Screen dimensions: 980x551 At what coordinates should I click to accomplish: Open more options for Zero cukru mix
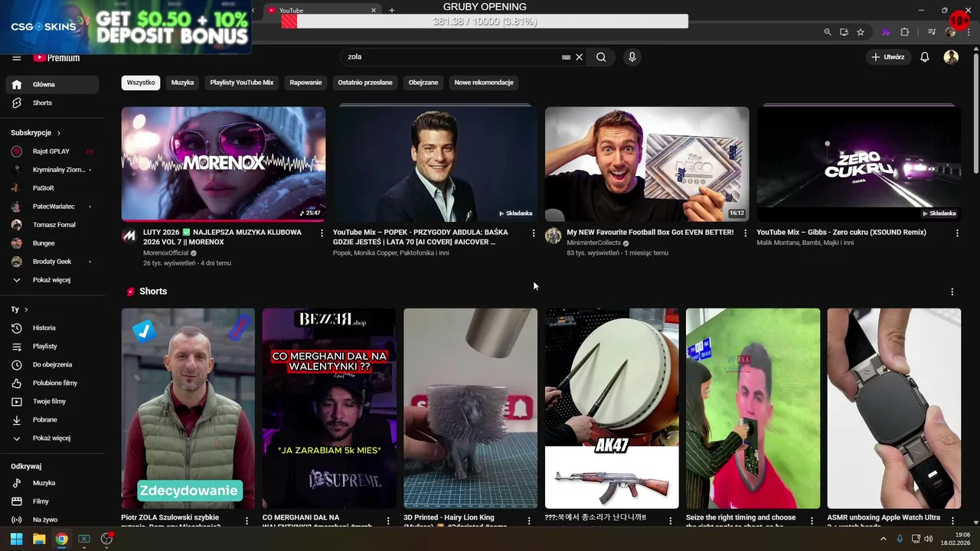[x=957, y=233]
